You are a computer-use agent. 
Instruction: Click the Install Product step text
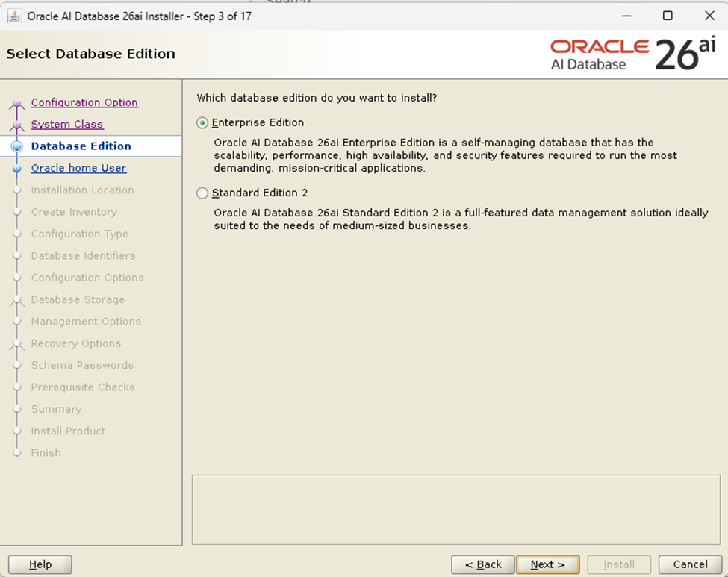(x=68, y=431)
